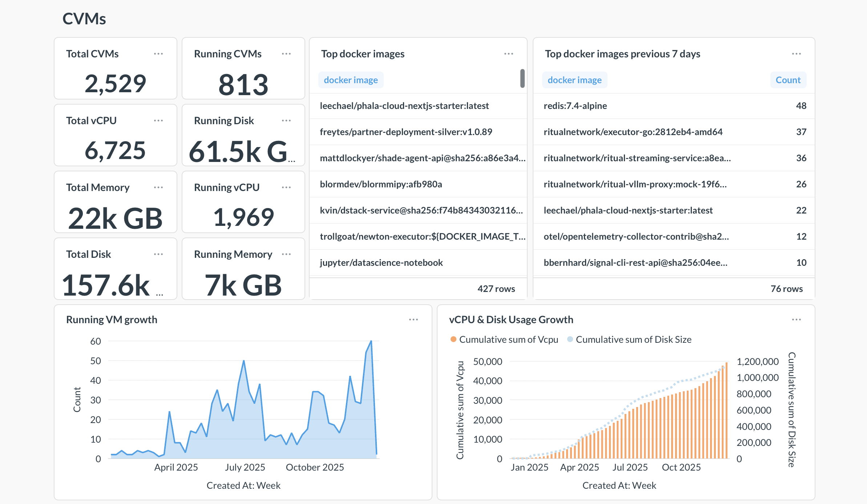Sort Top docker images by docker image header
Viewport: 867px width, 504px height.
[x=351, y=80]
